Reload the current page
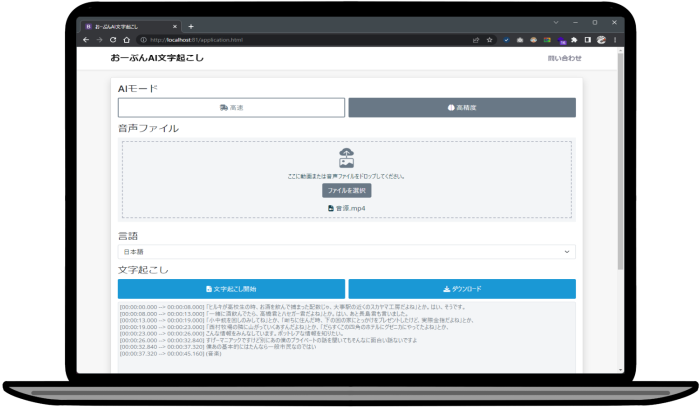 (113, 40)
